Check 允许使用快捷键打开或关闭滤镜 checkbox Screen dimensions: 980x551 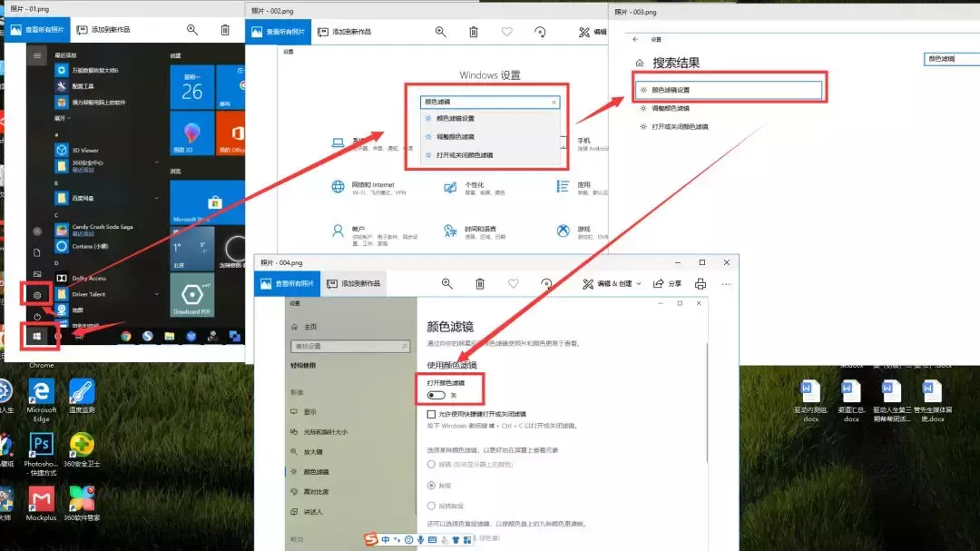point(432,414)
